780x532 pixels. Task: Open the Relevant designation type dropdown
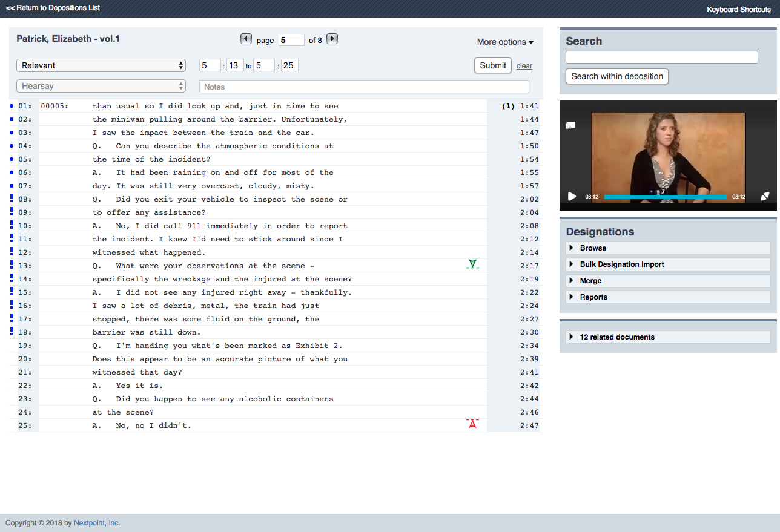[101, 65]
